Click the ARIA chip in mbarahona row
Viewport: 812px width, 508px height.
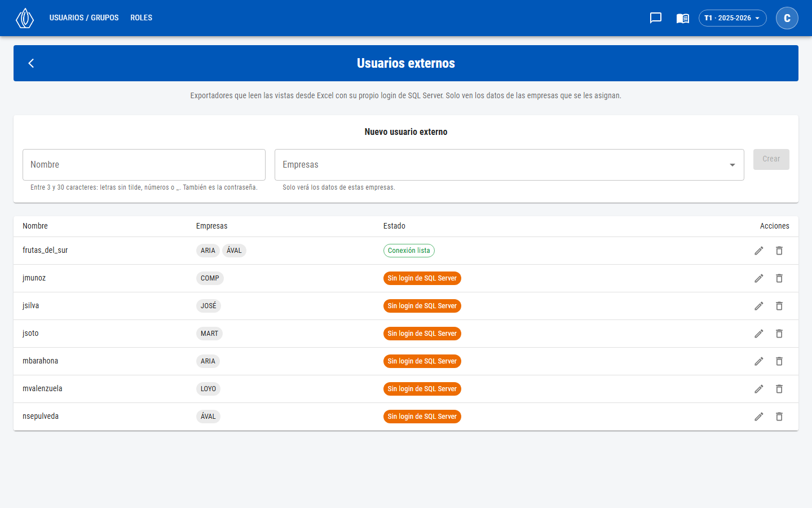click(x=208, y=361)
